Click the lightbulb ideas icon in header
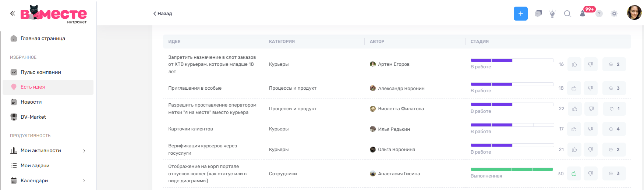644x190 pixels. [x=552, y=14]
